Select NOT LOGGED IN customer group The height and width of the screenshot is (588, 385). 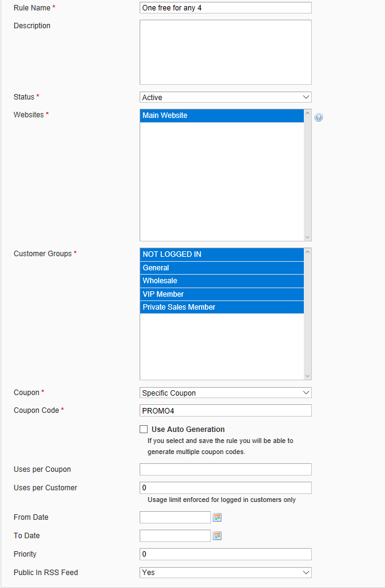tap(221, 254)
